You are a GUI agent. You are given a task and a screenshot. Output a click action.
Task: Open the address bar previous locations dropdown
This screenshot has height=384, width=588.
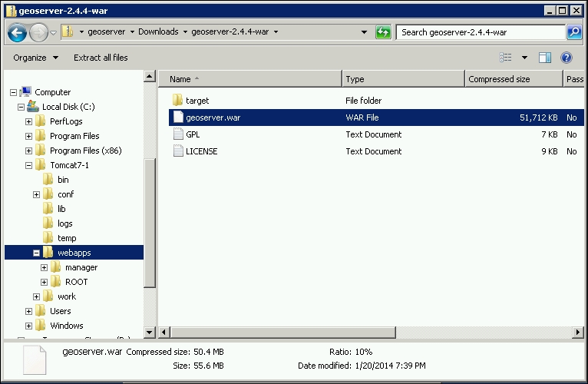(x=364, y=32)
